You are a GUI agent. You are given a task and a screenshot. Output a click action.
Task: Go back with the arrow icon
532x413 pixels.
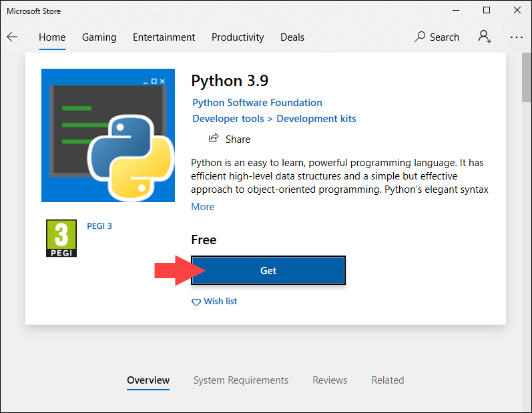[x=12, y=37]
